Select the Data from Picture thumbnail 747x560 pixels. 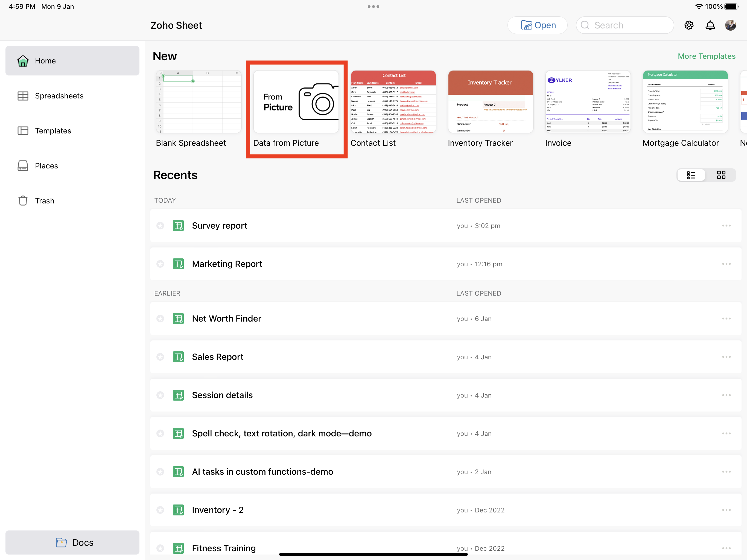(x=296, y=102)
